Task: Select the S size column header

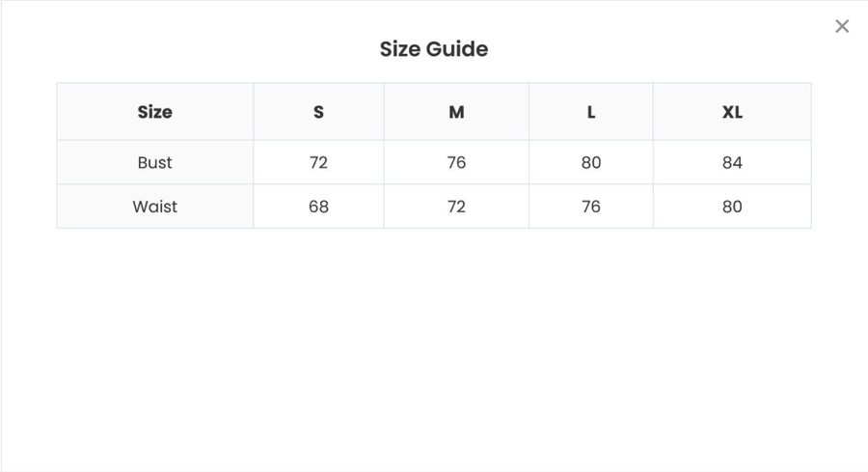Action: tap(318, 112)
